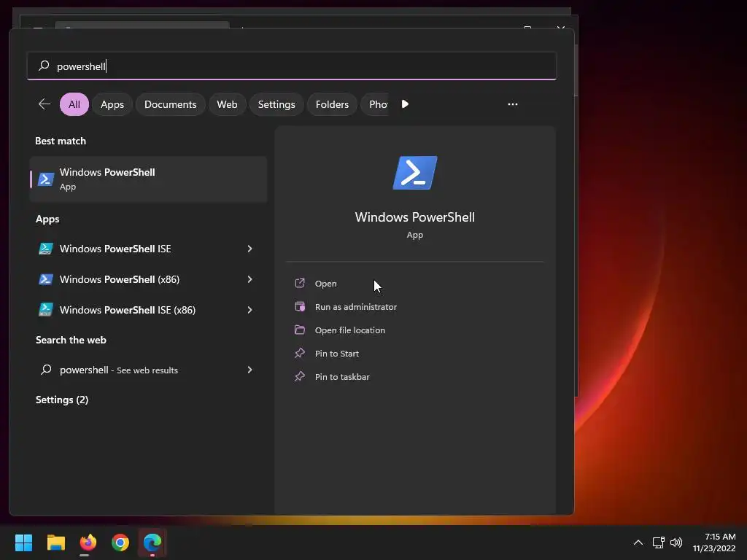Image resolution: width=747 pixels, height=560 pixels.
Task: Select the All filter tab
Action: coord(74,104)
